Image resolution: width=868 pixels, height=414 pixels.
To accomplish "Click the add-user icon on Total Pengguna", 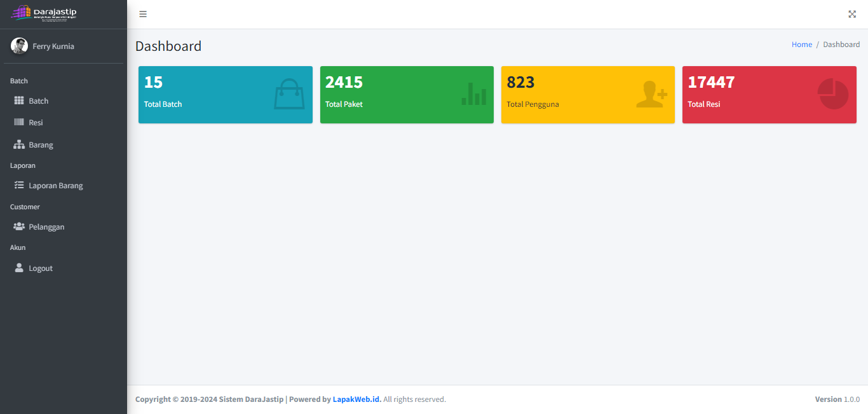I will coord(651,94).
